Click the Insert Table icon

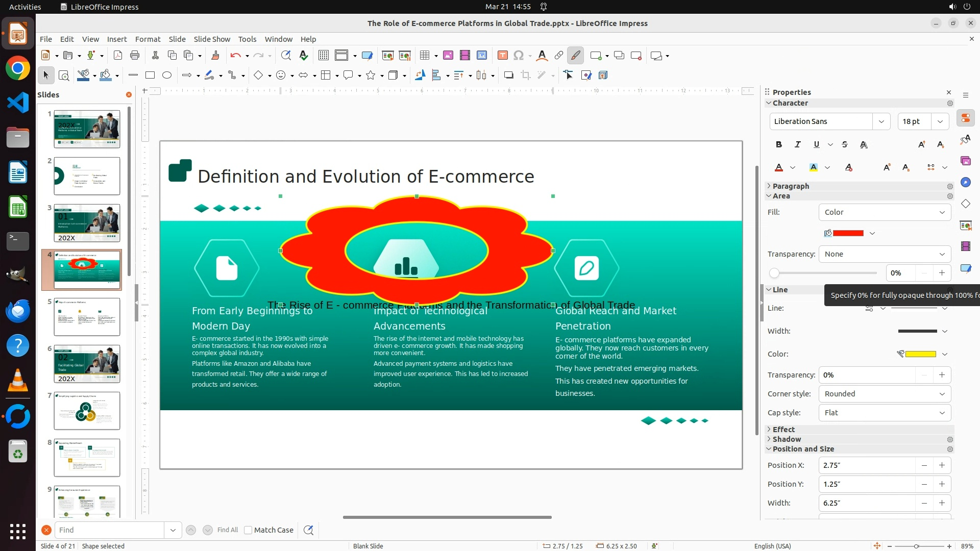(x=424, y=56)
